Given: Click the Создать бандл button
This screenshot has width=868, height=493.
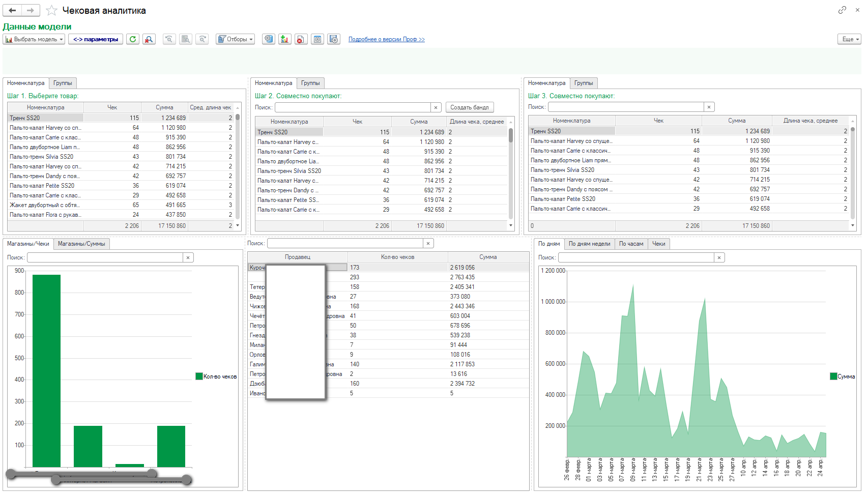Looking at the screenshot, I should [x=469, y=107].
